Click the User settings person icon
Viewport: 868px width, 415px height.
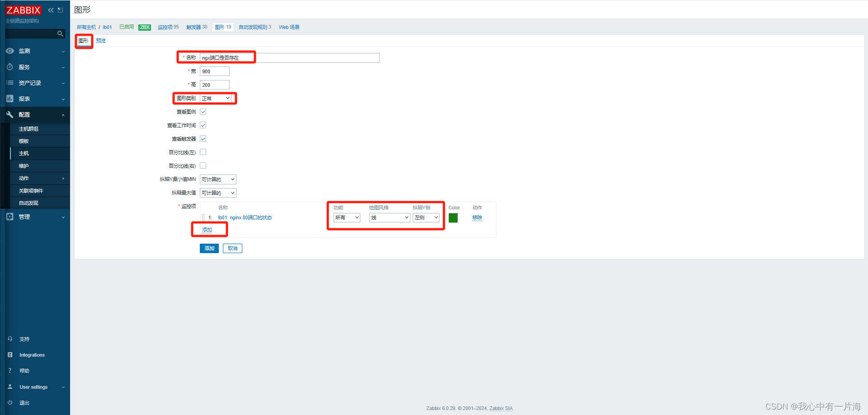(x=10, y=387)
